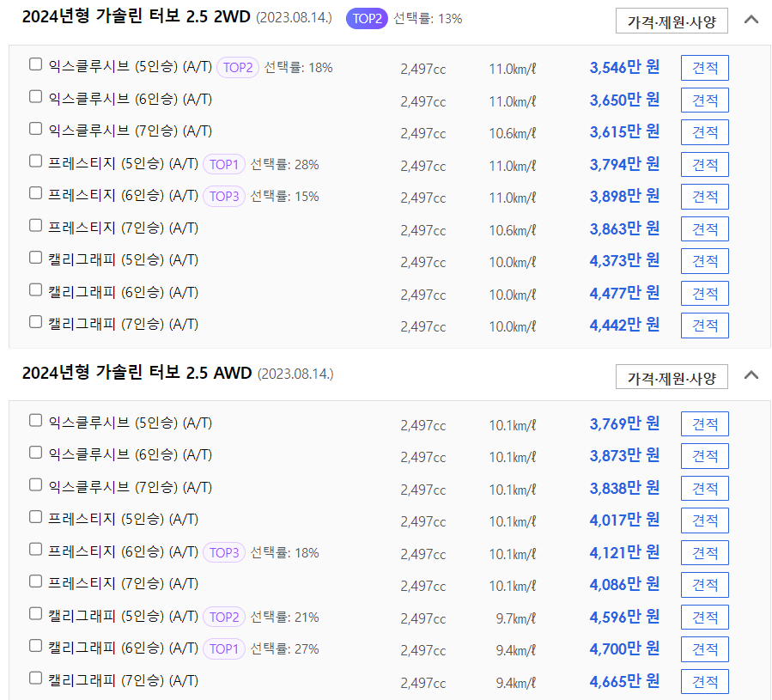Image resolution: width=772 pixels, height=700 pixels.
Task: Request 견적 for the 3,769만 원 trim
Action: point(704,423)
